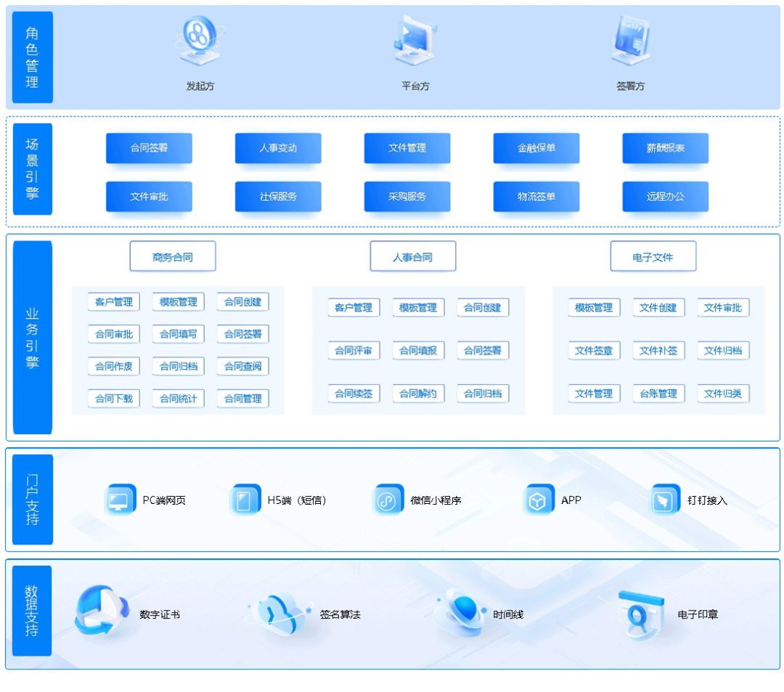
Task: Click the 电子印章 label text
Action: [698, 614]
